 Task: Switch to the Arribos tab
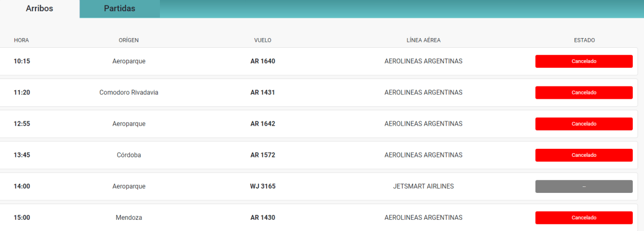click(40, 9)
